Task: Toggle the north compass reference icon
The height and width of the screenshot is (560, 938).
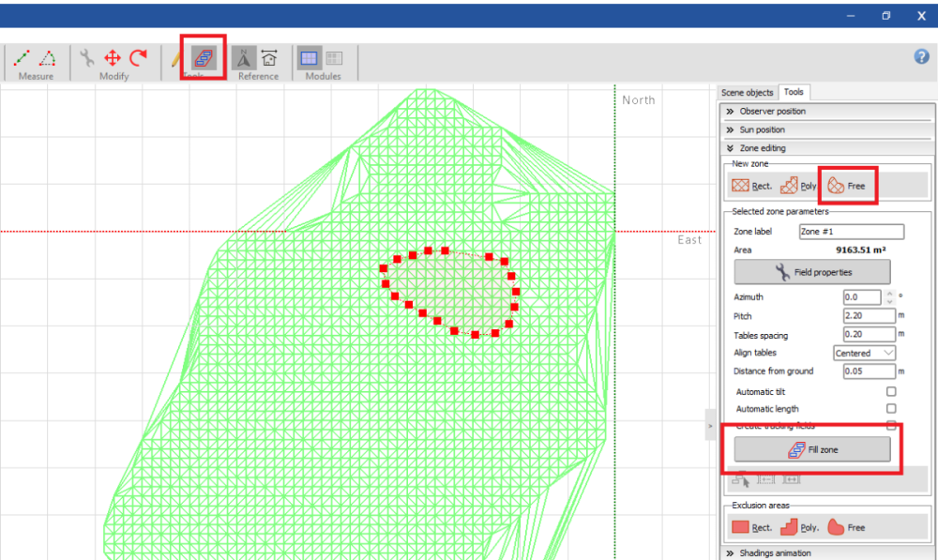Action: coord(243,58)
